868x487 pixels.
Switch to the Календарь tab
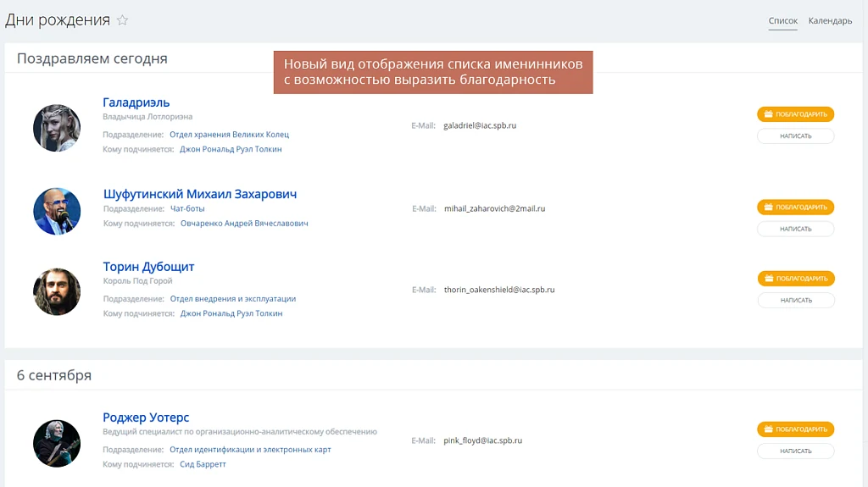(830, 21)
